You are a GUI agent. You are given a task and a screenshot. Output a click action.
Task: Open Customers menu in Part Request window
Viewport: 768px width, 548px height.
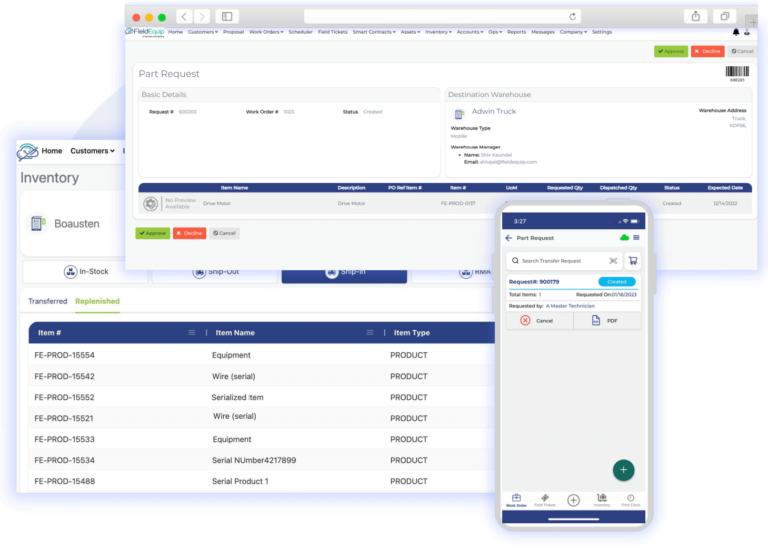203,32
